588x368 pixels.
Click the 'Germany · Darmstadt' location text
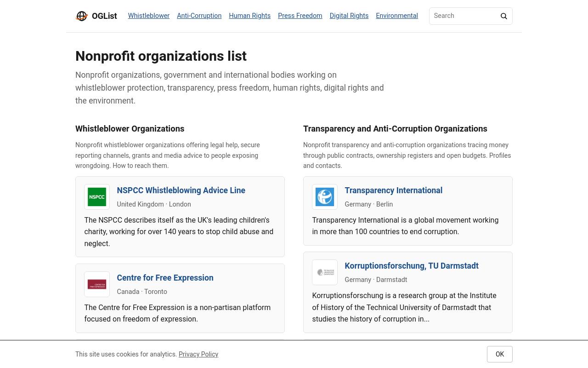click(x=376, y=280)
